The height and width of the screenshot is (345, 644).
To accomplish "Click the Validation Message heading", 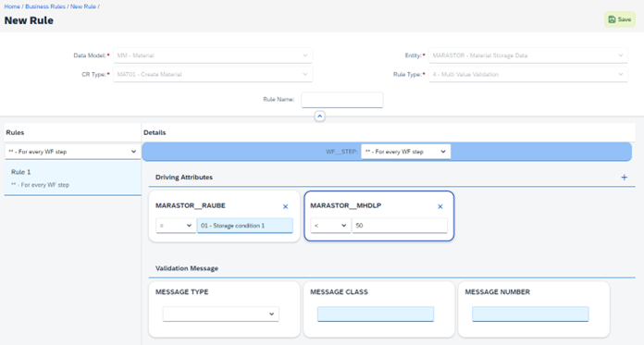I will (x=187, y=268).
